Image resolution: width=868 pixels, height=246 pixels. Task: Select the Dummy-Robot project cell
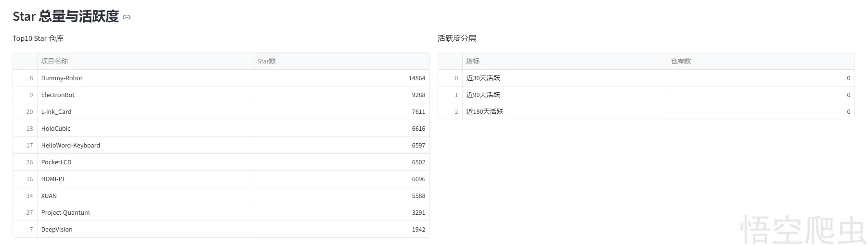(62, 78)
